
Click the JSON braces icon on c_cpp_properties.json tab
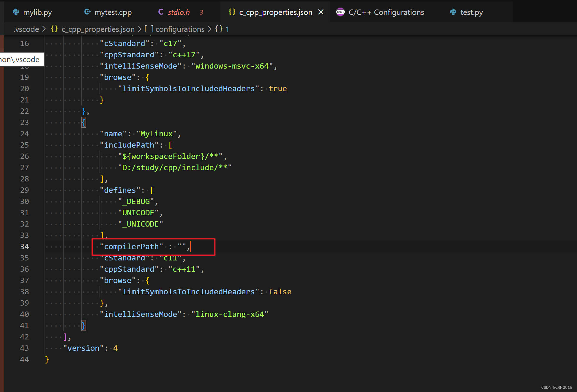pyautogui.click(x=232, y=12)
